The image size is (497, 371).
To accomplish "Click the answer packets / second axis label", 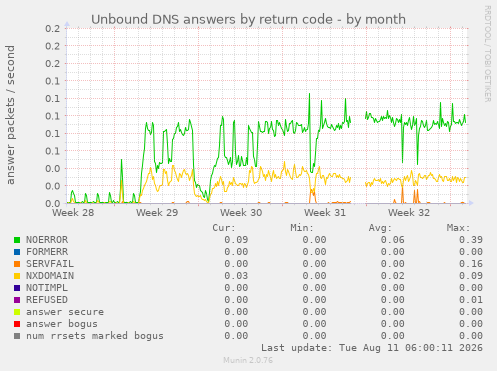I will (10, 115).
